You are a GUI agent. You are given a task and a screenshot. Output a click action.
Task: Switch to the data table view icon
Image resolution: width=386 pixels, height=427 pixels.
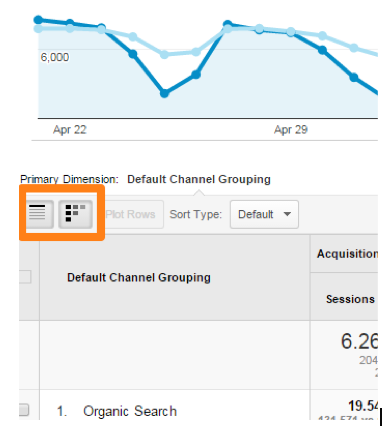(x=39, y=214)
